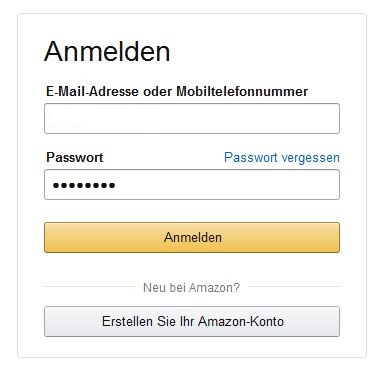
Task: Click Erstellen Sie Ihr Amazon-Konto button
Action: tap(192, 321)
